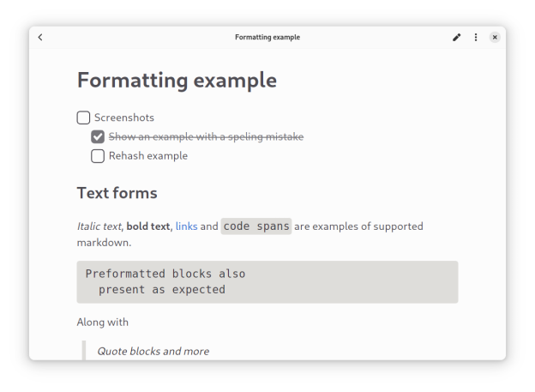The height and width of the screenshot is (392, 535).
Task: Click the "Italic text" words
Action: 99,226
